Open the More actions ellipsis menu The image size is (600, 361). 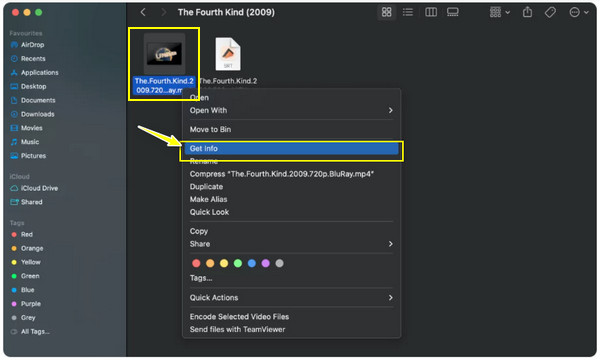click(x=579, y=12)
